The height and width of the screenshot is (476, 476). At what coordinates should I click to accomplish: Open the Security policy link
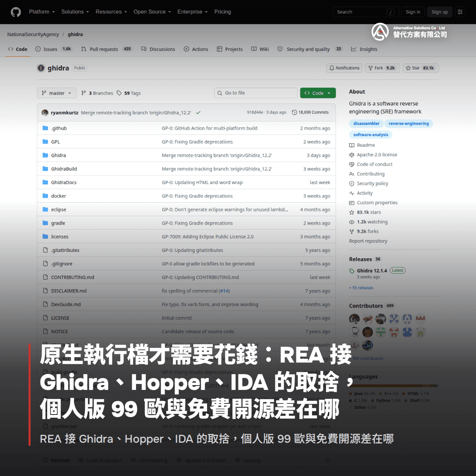pyautogui.click(x=369, y=183)
